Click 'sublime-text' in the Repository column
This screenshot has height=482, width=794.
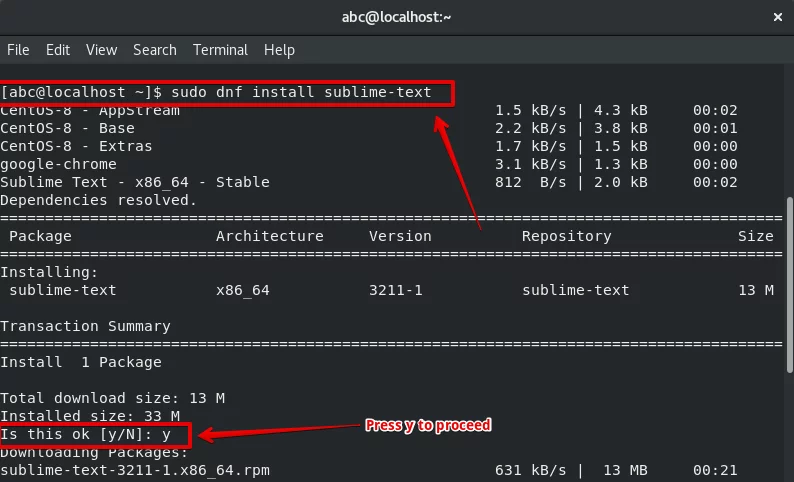pos(576,291)
